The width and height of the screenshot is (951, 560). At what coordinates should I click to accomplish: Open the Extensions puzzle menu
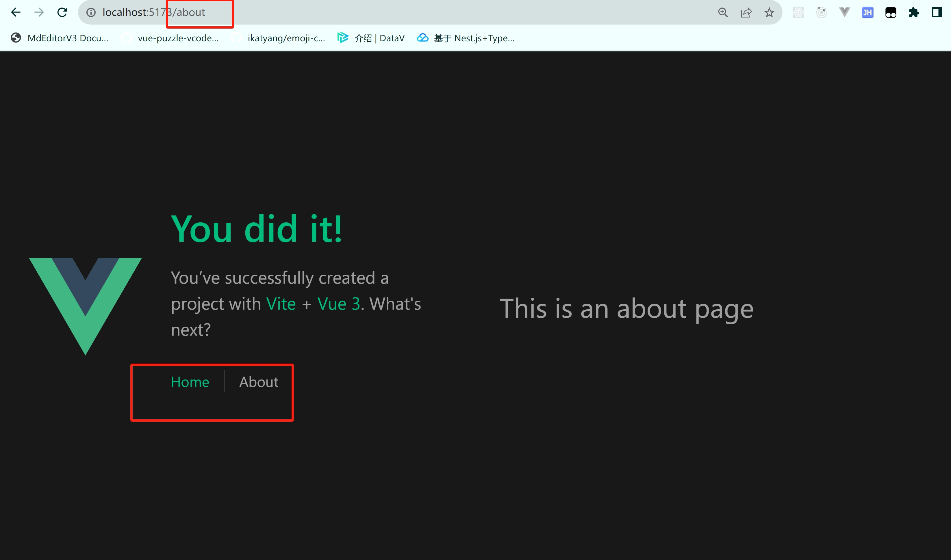point(914,12)
